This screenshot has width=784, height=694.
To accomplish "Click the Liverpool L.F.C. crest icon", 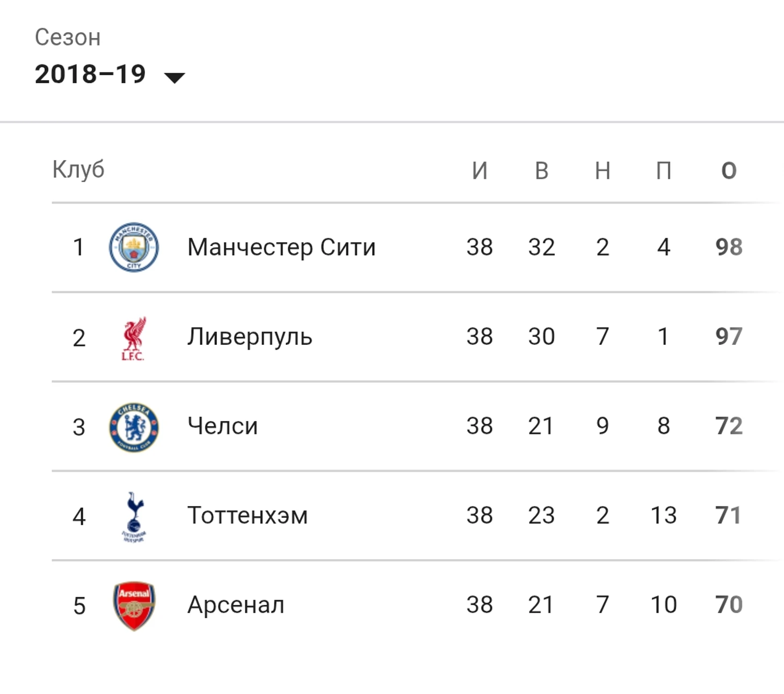I will point(134,338).
